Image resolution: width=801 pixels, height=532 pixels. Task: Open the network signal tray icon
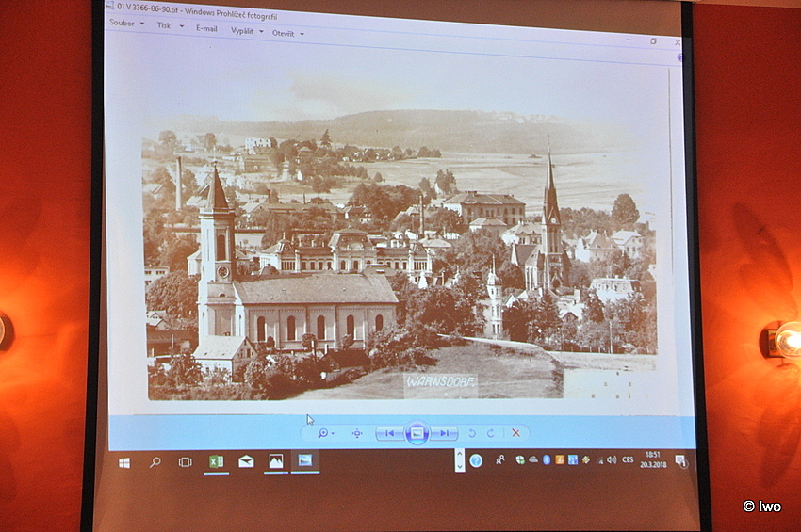click(599, 460)
